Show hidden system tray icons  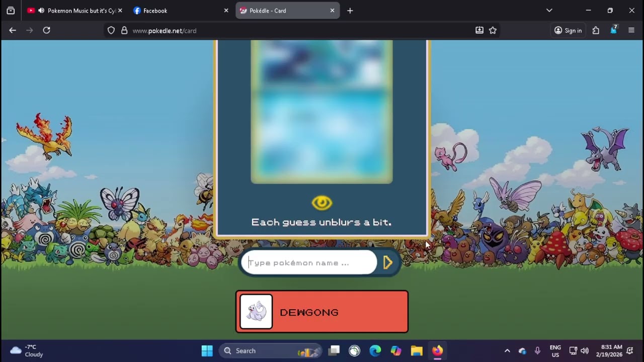tap(507, 351)
